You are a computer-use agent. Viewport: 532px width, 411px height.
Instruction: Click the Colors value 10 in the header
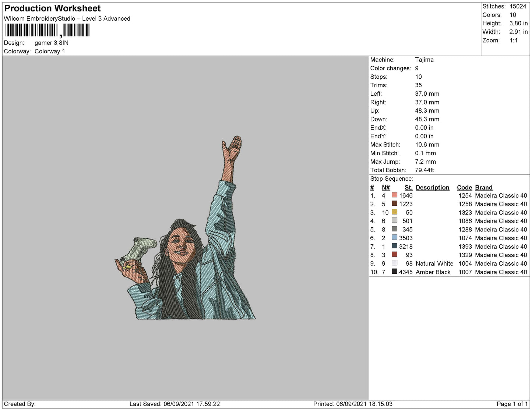(513, 15)
